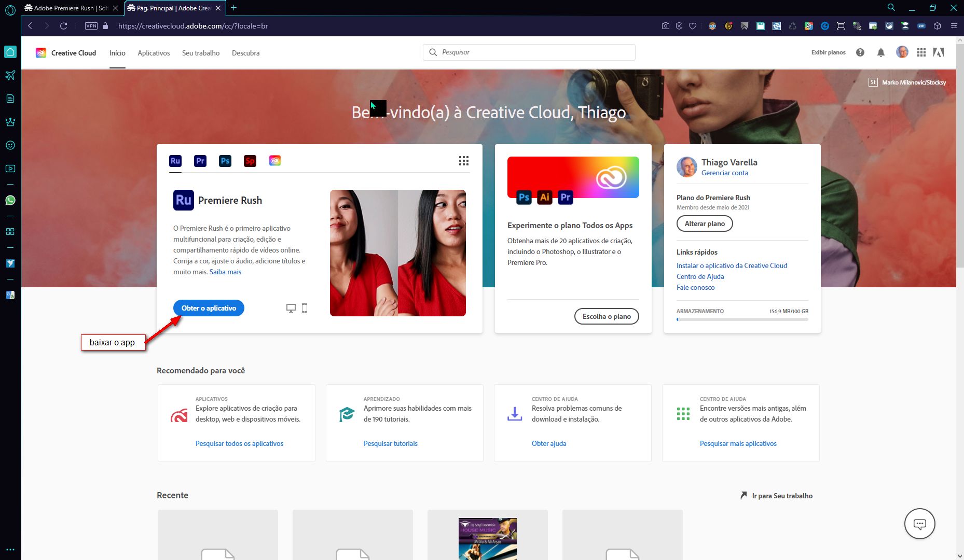The width and height of the screenshot is (964, 560).
Task: Click the VPN badge in the address bar
Action: coord(91,26)
